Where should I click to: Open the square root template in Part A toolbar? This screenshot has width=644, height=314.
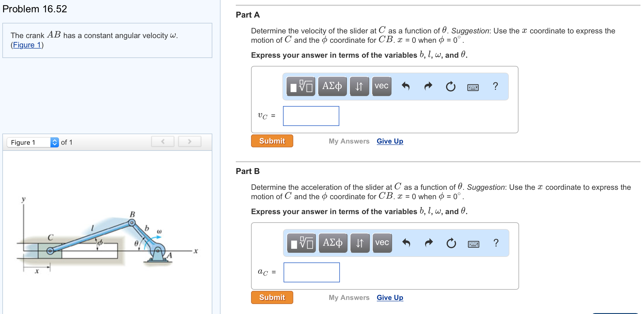tap(300, 86)
